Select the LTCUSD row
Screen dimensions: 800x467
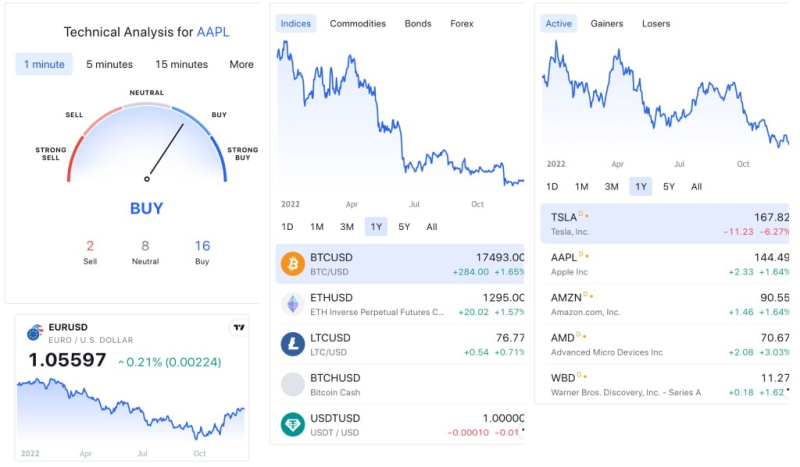pyautogui.click(x=400, y=345)
